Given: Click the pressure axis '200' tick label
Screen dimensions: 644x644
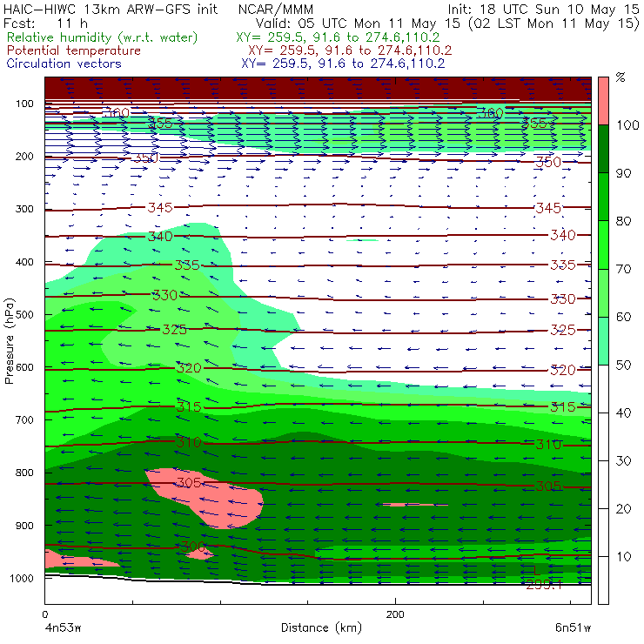Looking at the screenshot, I should pos(24,156).
